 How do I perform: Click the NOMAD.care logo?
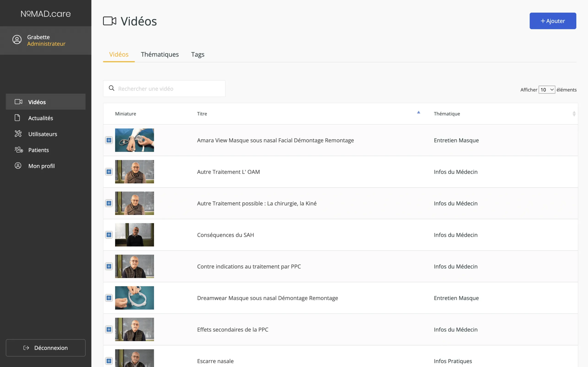45,14
